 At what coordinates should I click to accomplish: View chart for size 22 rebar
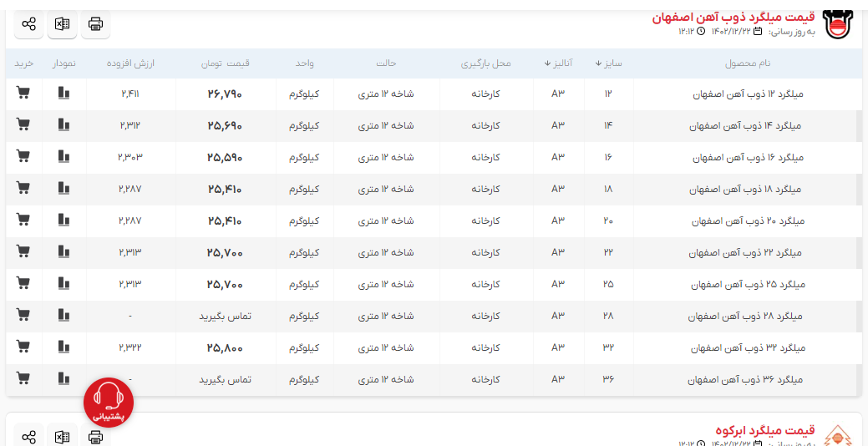(x=64, y=252)
